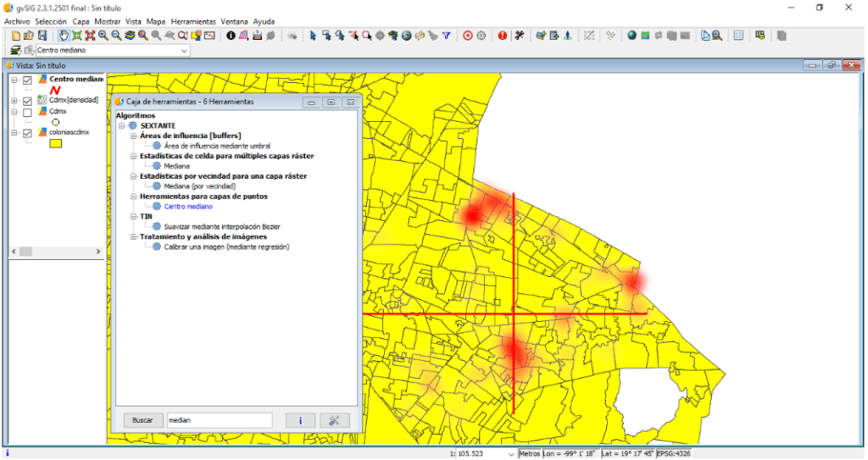Image resolution: width=868 pixels, height=460 pixels.
Task: Open the attribute table icon
Action: (738, 36)
